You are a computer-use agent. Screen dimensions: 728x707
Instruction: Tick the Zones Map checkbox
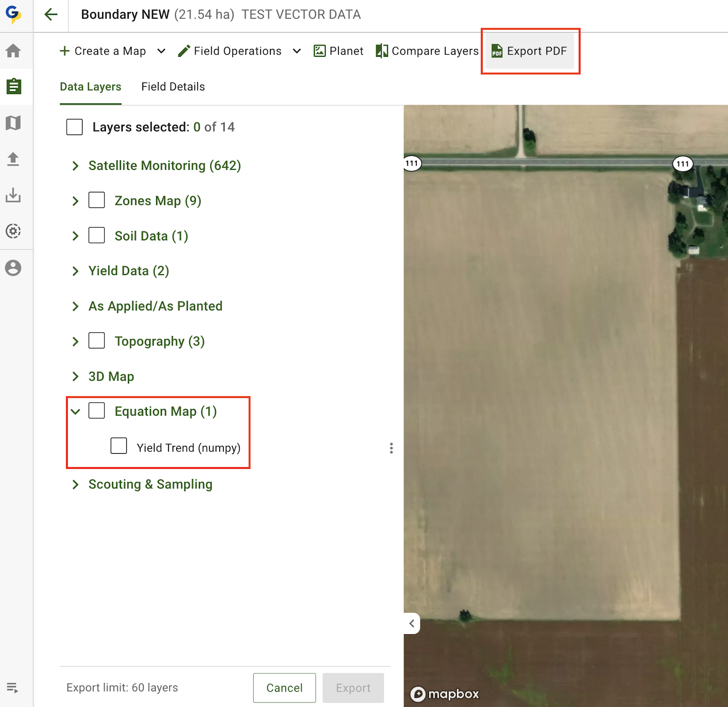point(96,200)
